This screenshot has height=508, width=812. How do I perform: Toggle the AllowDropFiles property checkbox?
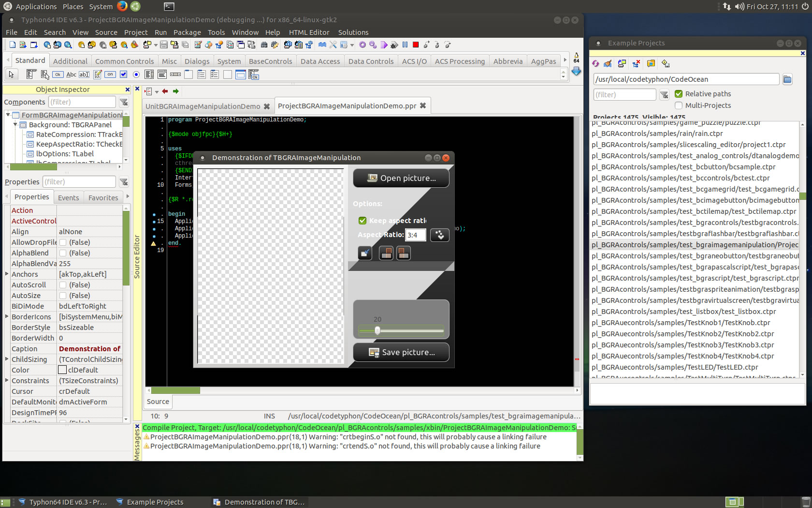click(x=63, y=242)
